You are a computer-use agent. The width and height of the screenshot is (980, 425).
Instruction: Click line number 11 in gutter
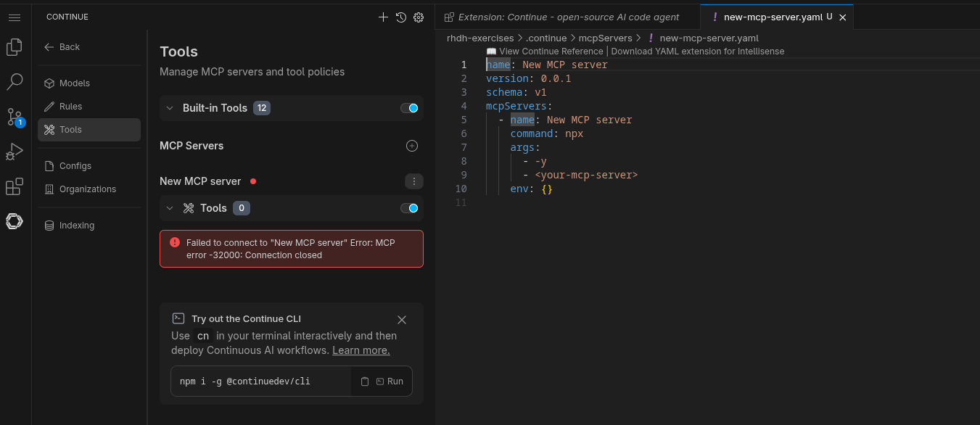click(x=461, y=202)
